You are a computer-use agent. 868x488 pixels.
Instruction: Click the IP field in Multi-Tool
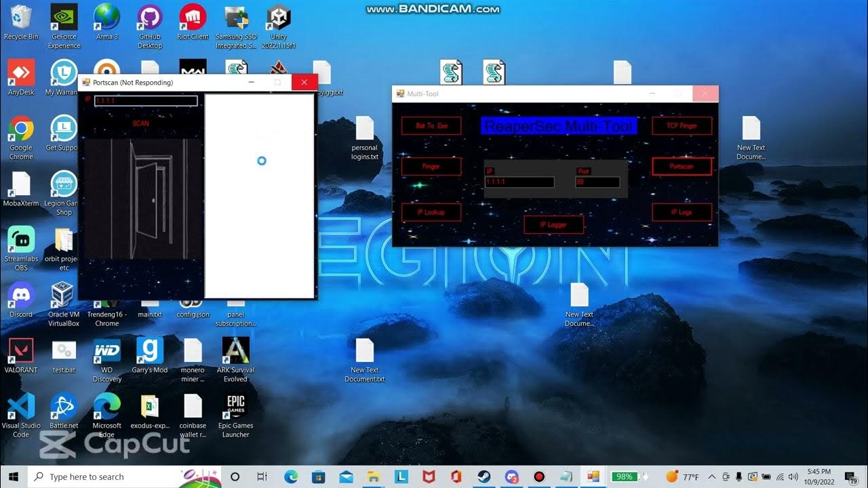click(519, 182)
